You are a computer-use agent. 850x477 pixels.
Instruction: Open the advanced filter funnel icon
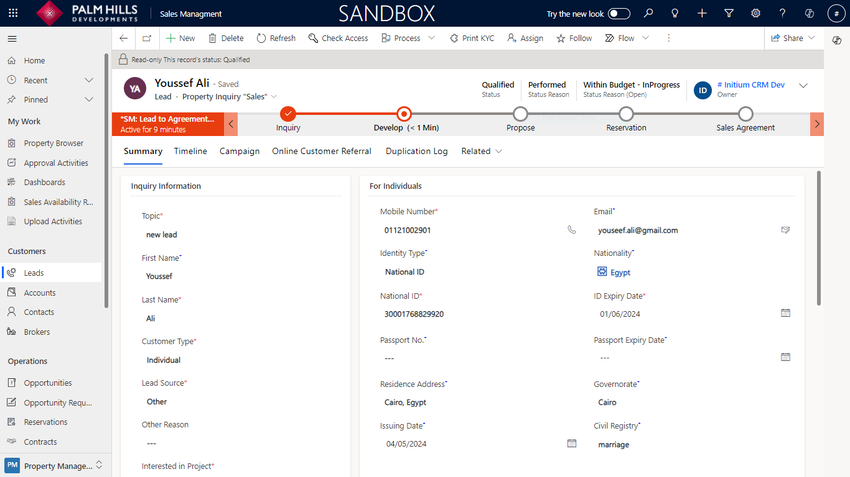[728, 13]
